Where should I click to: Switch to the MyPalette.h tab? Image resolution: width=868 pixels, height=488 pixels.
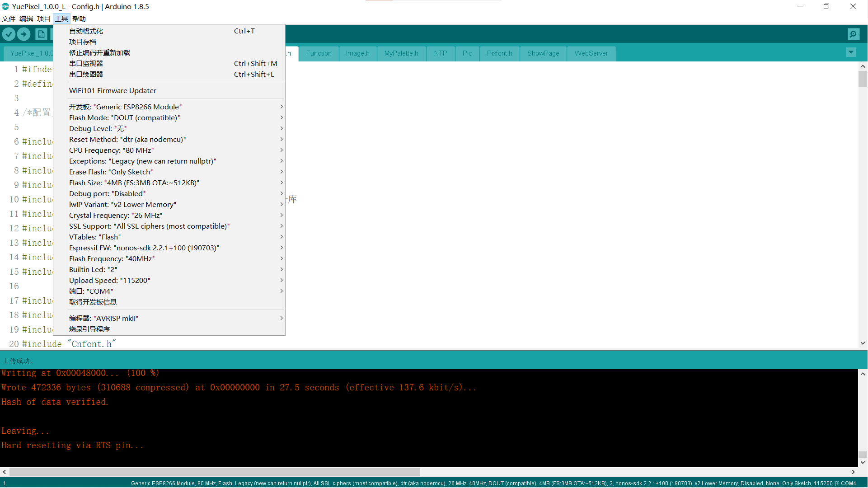click(401, 53)
